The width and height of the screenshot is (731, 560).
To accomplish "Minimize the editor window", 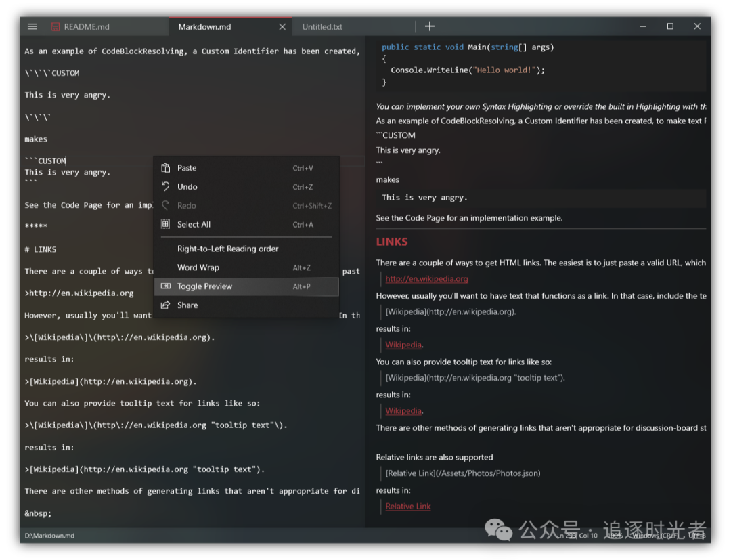I will coord(643,26).
